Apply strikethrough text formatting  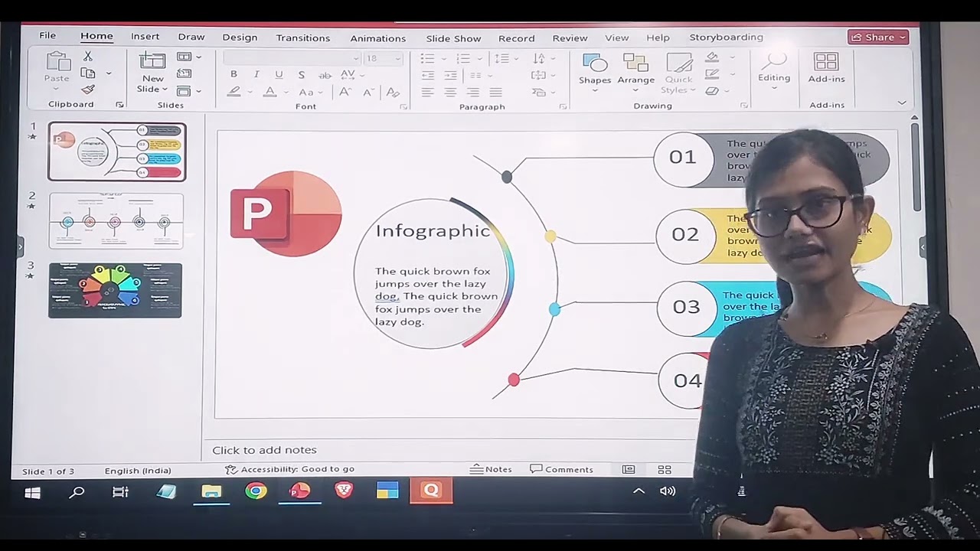(325, 75)
